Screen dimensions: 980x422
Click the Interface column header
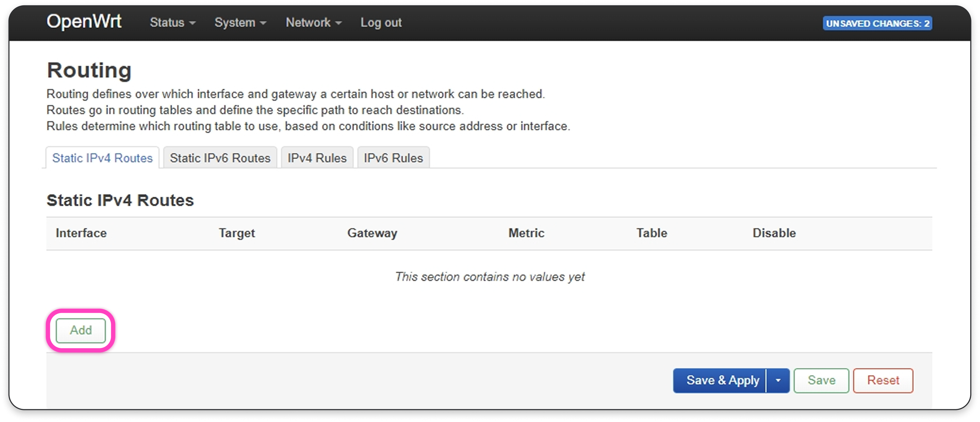[81, 233]
